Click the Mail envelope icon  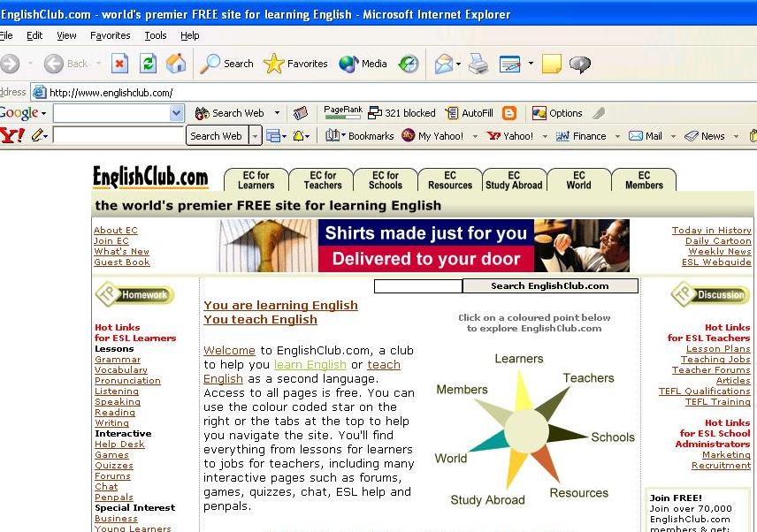coord(444,64)
